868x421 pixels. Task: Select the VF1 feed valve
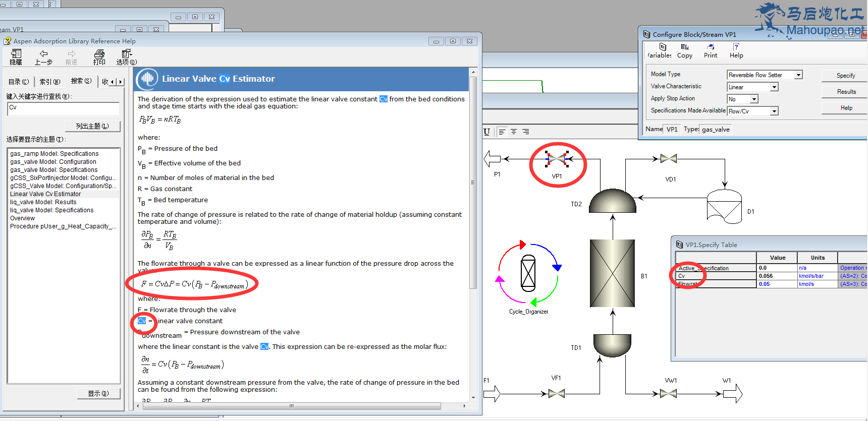(x=556, y=393)
